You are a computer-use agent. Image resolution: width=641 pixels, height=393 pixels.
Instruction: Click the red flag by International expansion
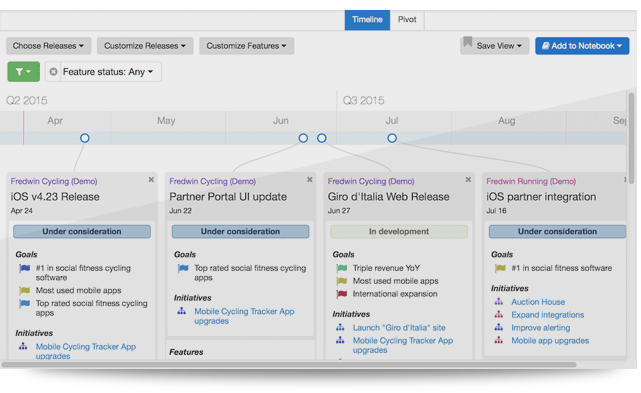coord(342,294)
